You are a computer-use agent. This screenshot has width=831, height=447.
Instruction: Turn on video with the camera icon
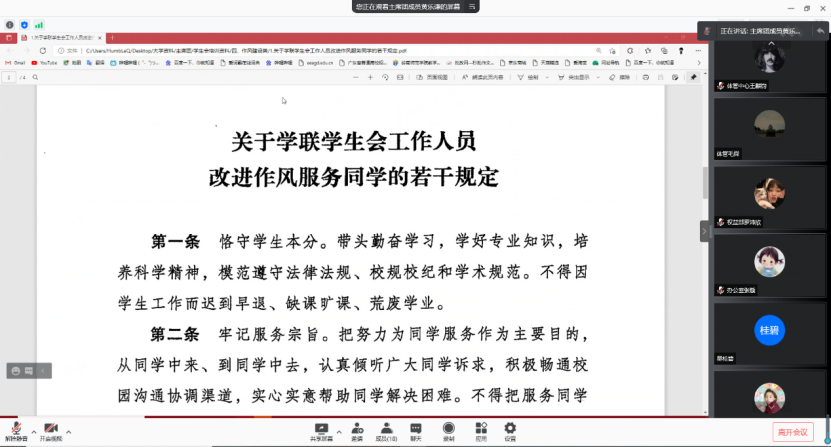coord(50,427)
